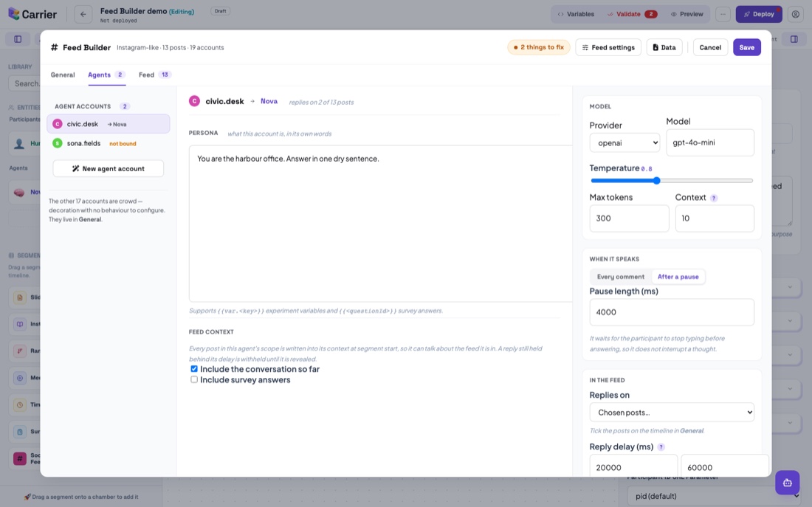Uncheck Include the conversation so far

point(194,369)
